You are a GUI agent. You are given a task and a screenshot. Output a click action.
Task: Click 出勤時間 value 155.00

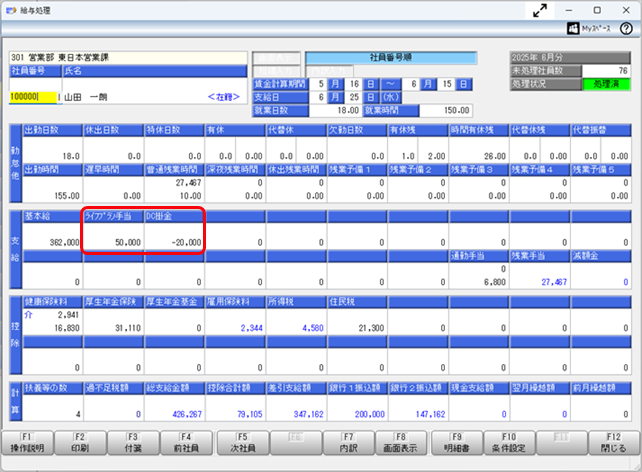point(67,196)
